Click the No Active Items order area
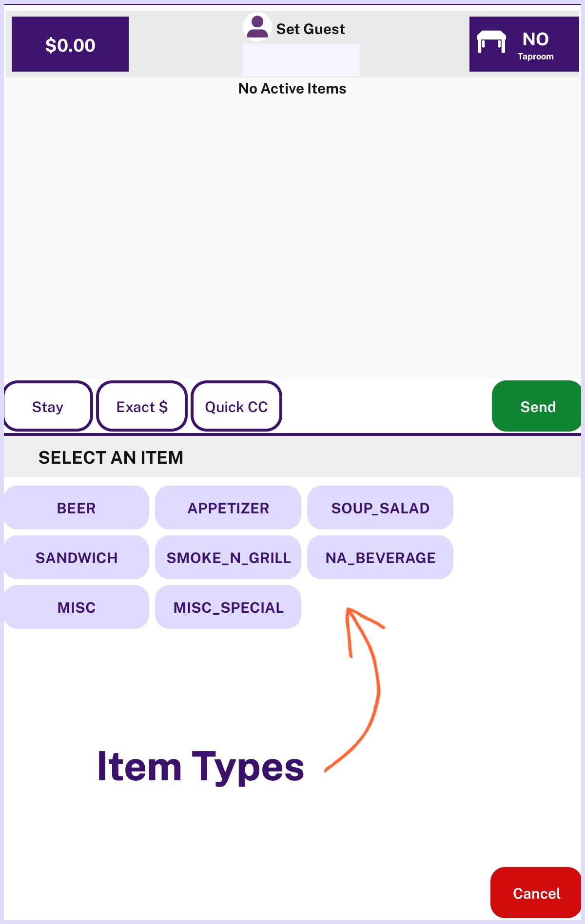The height and width of the screenshot is (924, 585). tap(292, 228)
